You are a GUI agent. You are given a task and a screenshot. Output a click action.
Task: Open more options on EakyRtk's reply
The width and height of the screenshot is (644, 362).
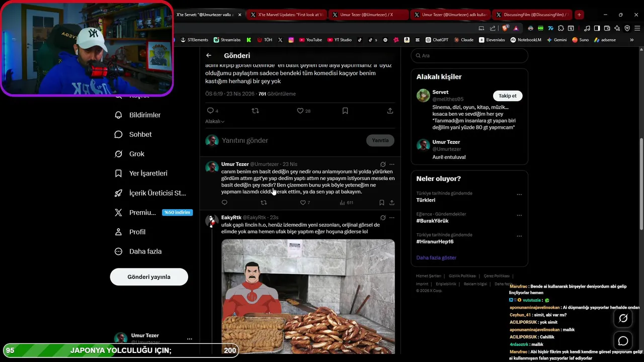[392, 218]
